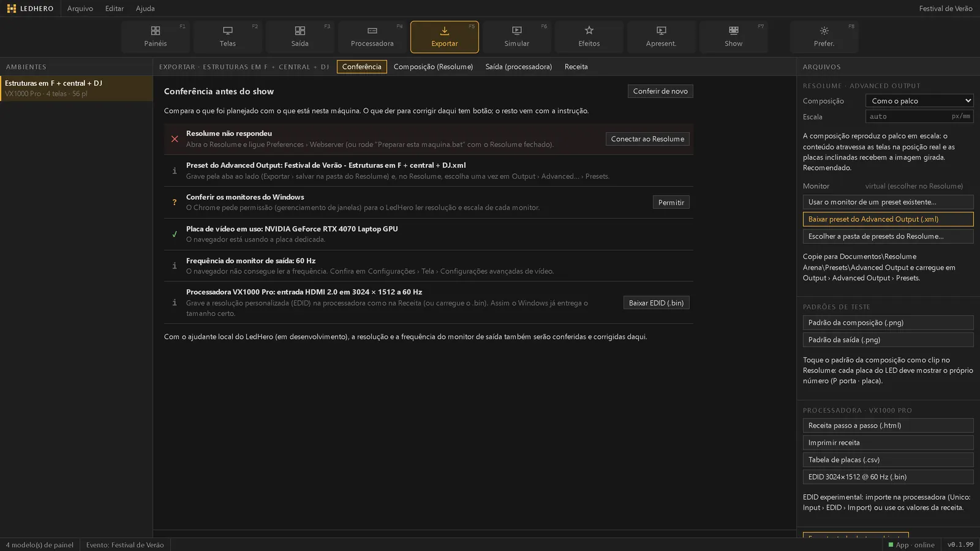
Task: Download Padrão da composição (.png)
Action: pyautogui.click(x=888, y=323)
